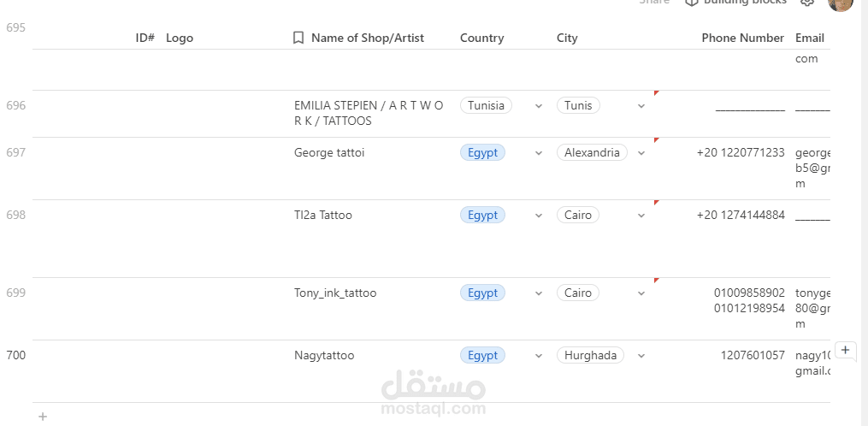Image resolution: width=868 pixels, height=426 pixels.
Task: Open the city dropdown for Tl2a Tattoo
Action: 641,216
